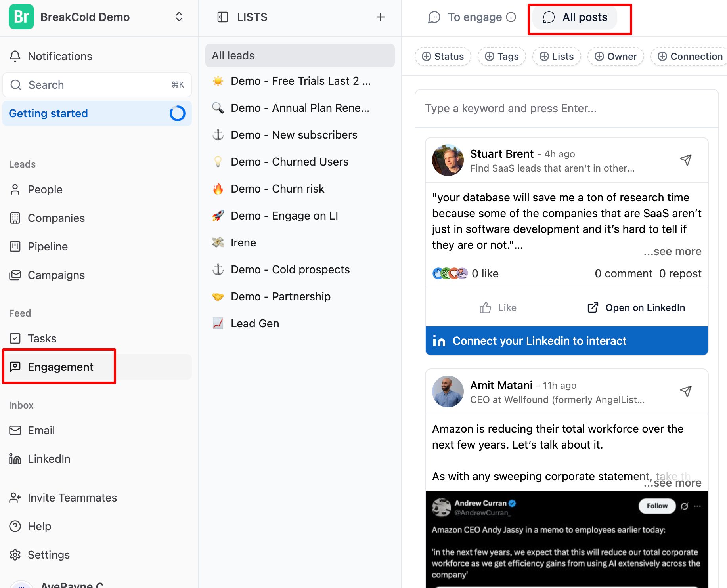727x588 pixels.
Task: Open Stuart Brent's name link
Action: 502,154
